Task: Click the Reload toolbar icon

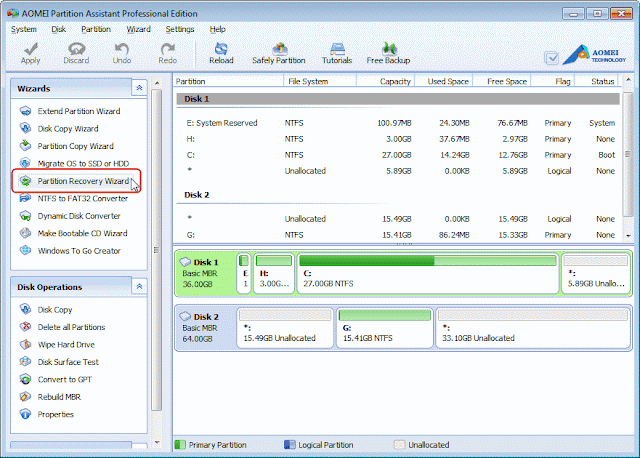Action: point(221,49)
